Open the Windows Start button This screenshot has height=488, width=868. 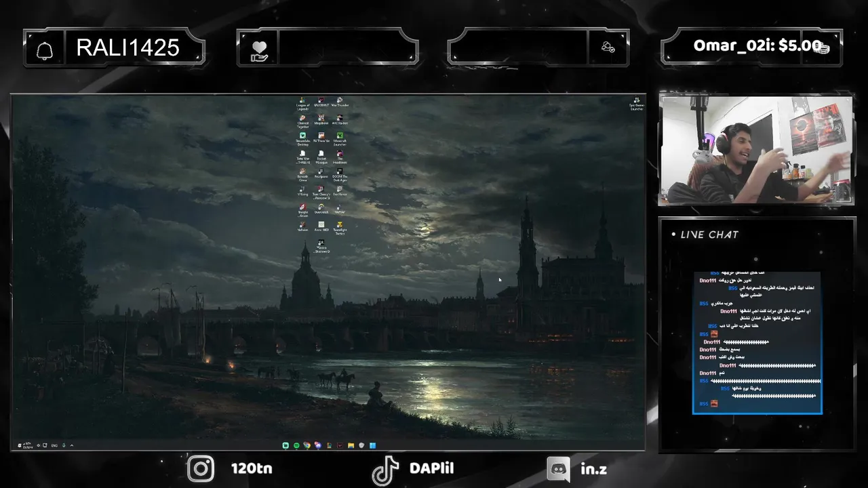[373, 445]
